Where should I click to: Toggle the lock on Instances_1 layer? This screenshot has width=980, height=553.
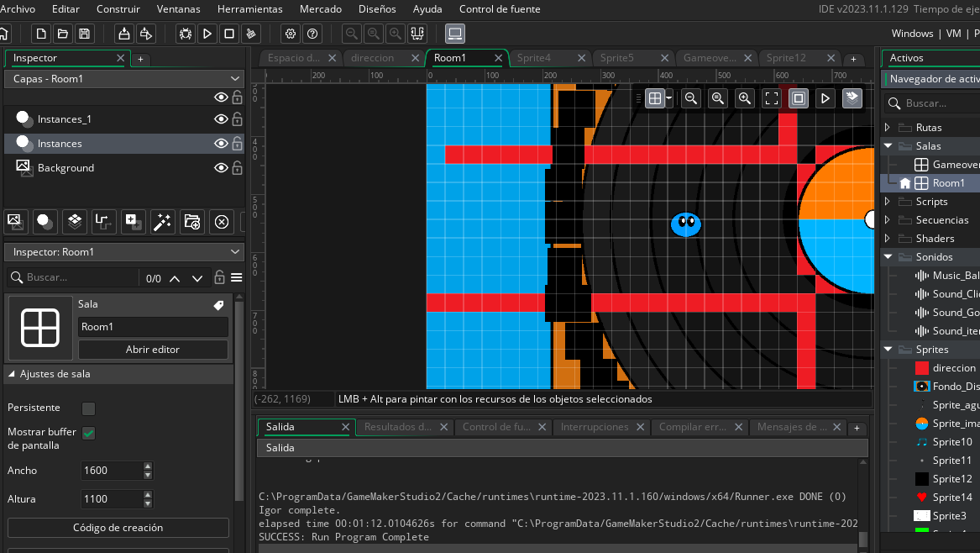pos(238,119)
